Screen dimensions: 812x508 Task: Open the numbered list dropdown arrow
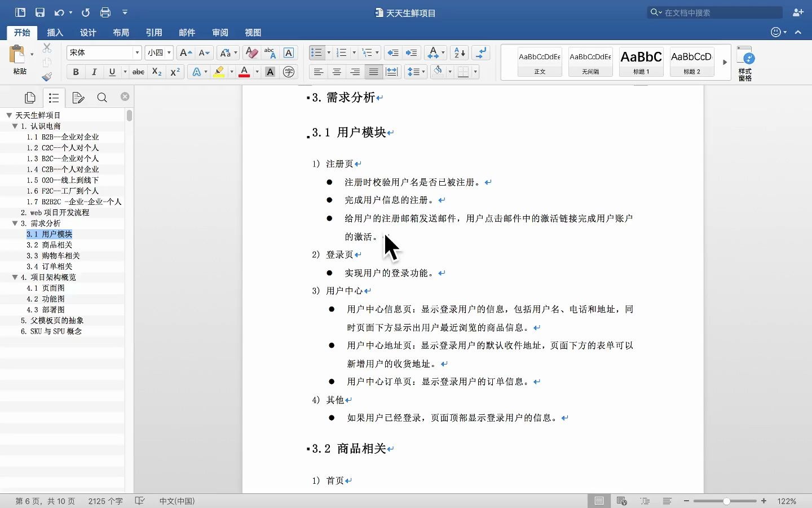pyautogui.click(x=354, y=53)
